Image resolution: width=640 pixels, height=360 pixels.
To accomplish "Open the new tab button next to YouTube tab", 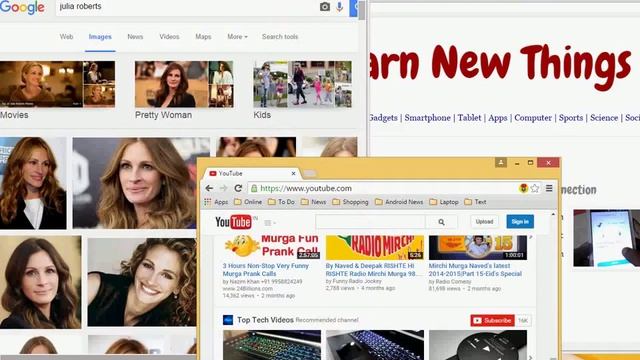I will 310,174.
